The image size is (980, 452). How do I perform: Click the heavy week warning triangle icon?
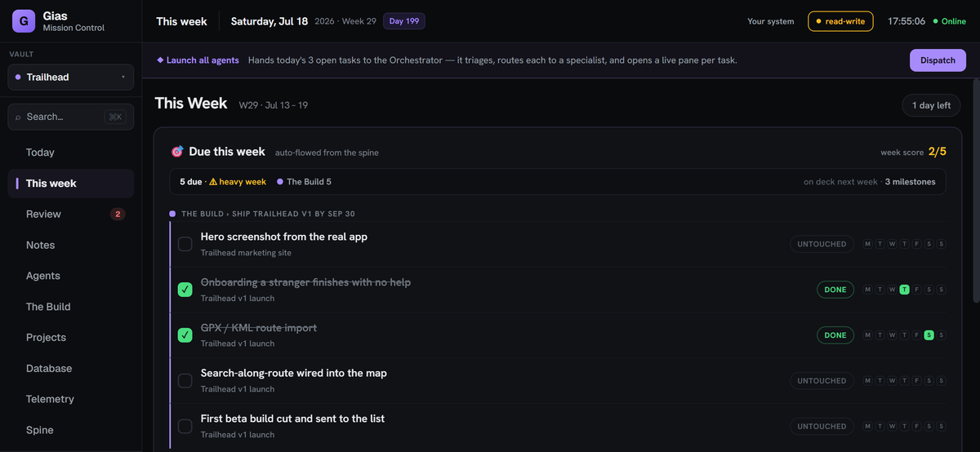(x=213, y=182)
